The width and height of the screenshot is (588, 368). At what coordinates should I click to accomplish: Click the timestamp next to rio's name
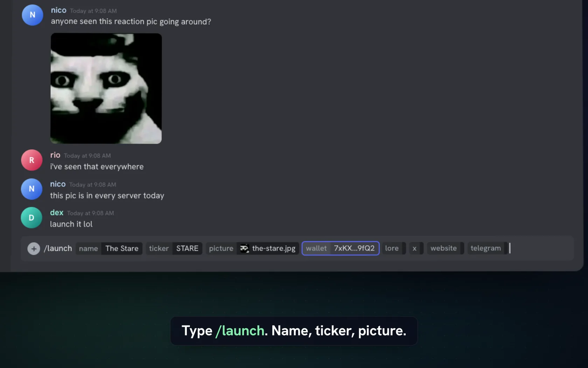87,156
